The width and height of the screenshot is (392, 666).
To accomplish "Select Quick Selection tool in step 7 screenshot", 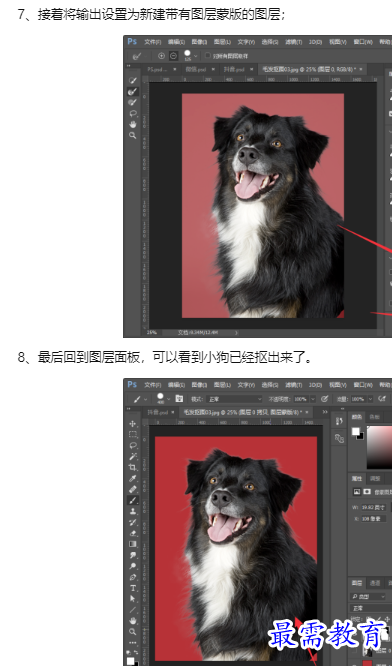I will click(133, 80).
